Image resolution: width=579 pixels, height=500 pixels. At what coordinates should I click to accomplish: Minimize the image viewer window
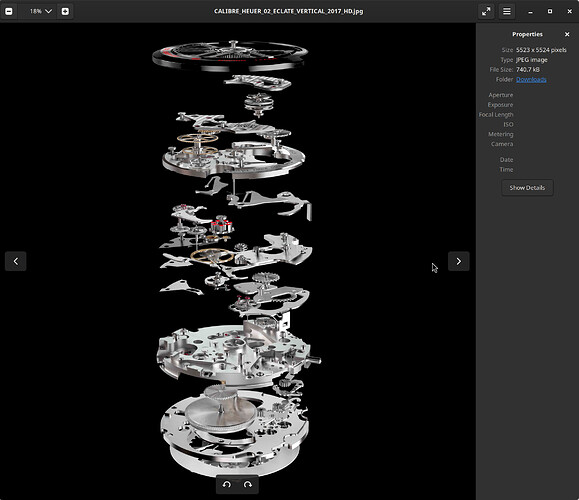530,11
